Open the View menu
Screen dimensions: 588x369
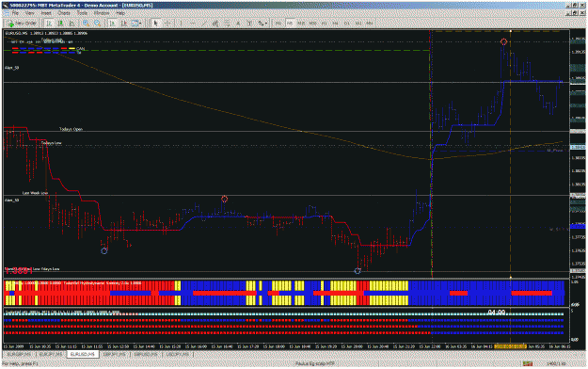pyautogui.click(x=29, y=13)
